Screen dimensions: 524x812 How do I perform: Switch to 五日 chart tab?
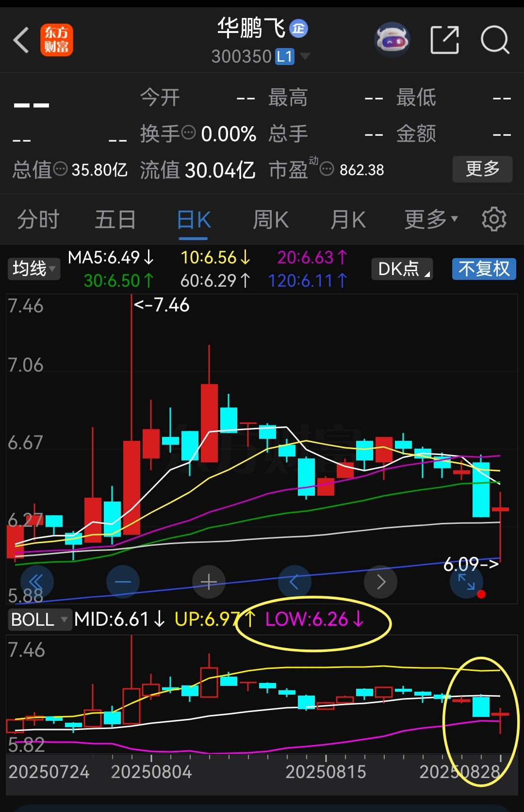click(115, 220)
